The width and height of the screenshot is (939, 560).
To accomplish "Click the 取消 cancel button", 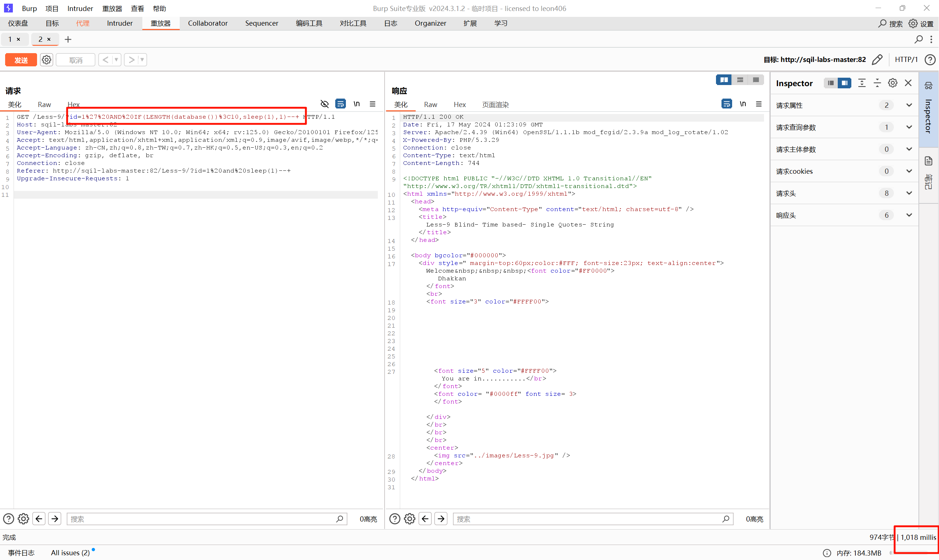I will pos(76,60).
